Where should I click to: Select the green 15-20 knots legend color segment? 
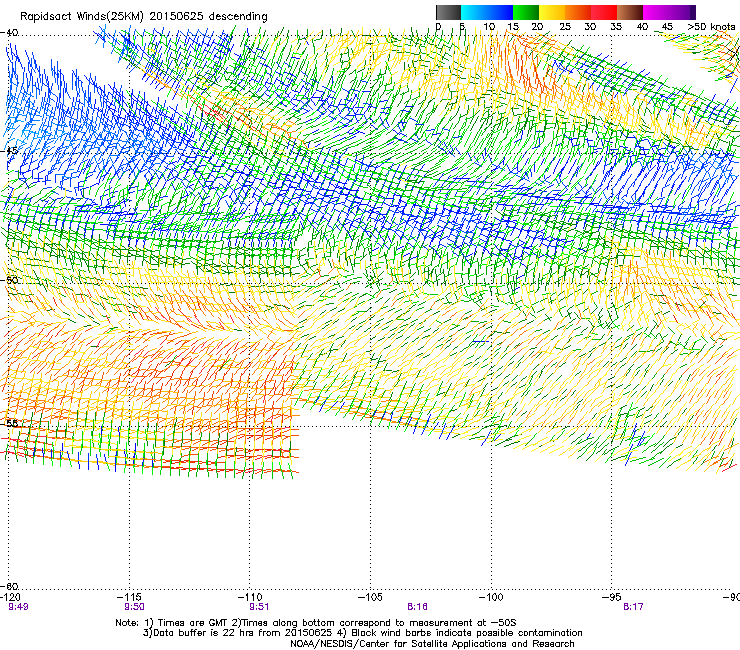(526, 12)
